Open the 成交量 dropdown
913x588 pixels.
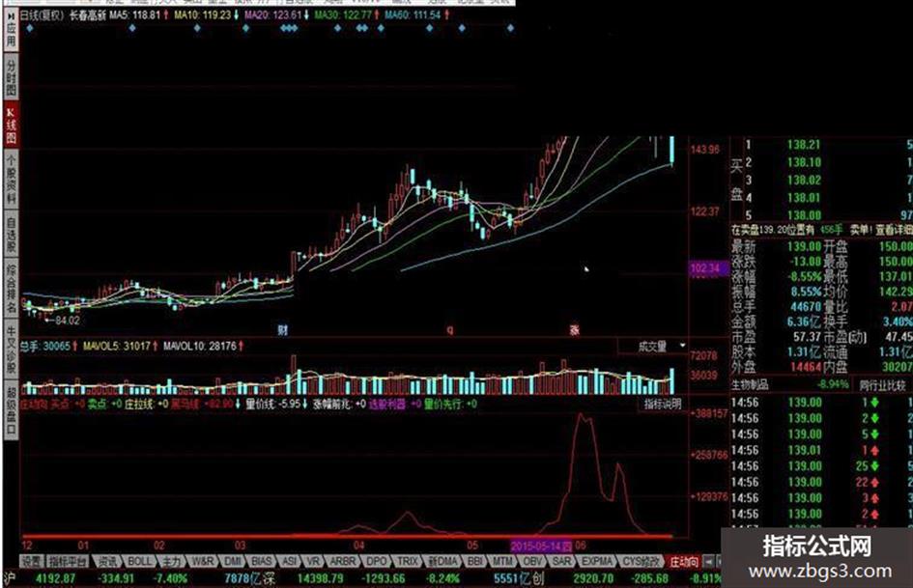pyautogui.click(x=653, y=347)
